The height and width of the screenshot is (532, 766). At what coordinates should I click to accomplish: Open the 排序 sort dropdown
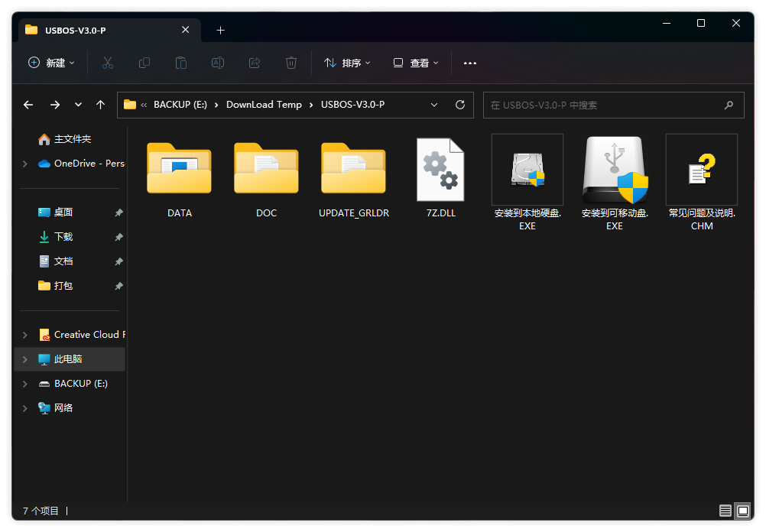347,63
